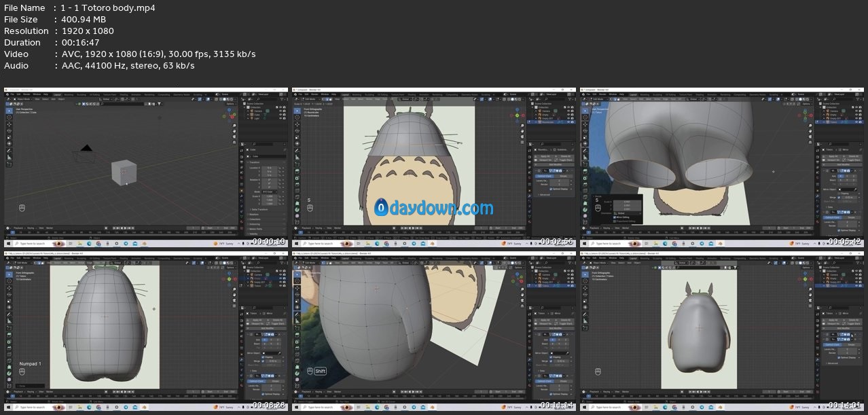Click Toggle Stack in the 00:11:14 frame

[x=565, y=323]
